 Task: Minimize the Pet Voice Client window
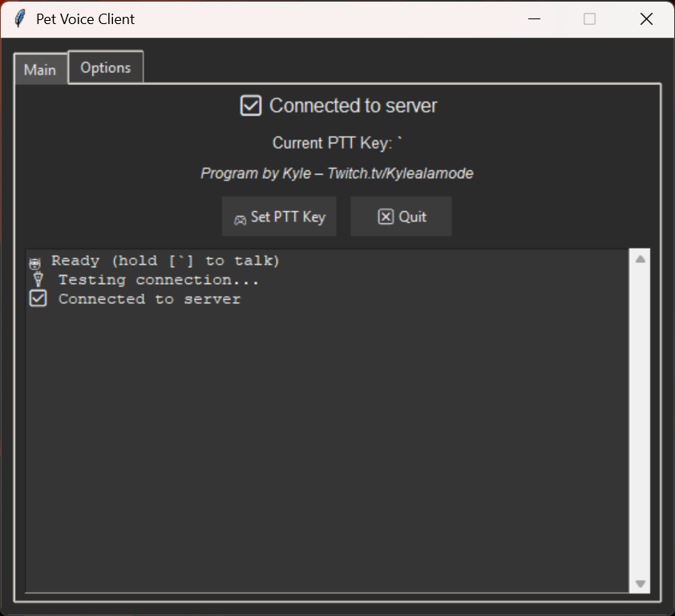(x=534, y=19)
